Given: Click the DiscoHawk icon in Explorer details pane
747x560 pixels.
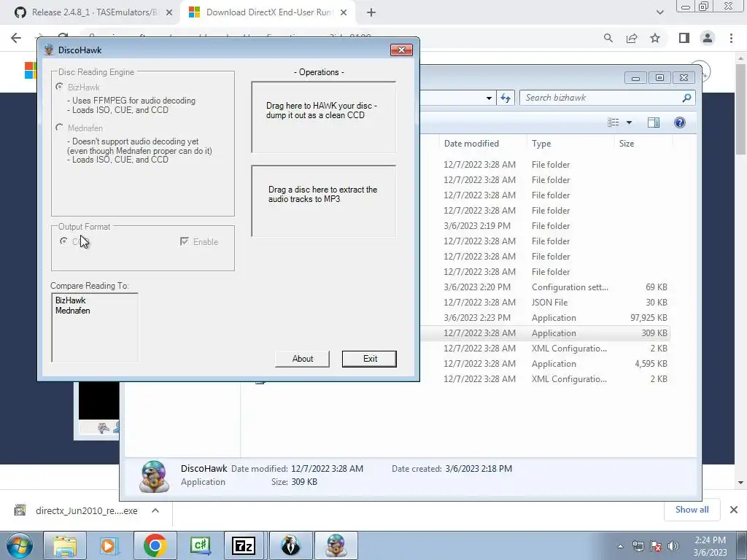Looking at the screenshot, I should click(155, 476).
